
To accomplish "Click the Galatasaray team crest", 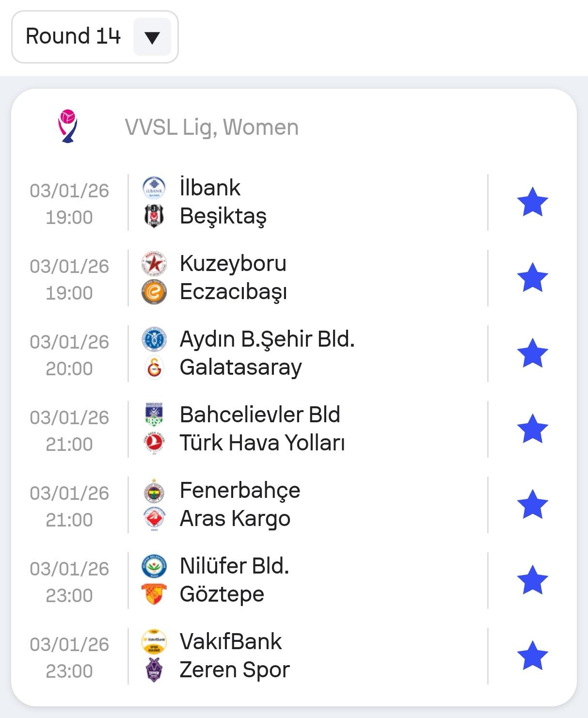I will (154, 367).
